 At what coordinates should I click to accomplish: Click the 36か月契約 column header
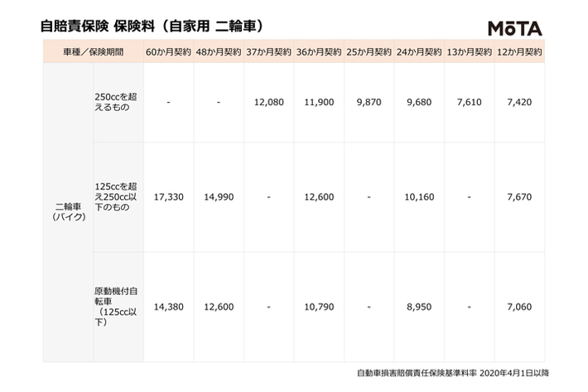[319, 51]
